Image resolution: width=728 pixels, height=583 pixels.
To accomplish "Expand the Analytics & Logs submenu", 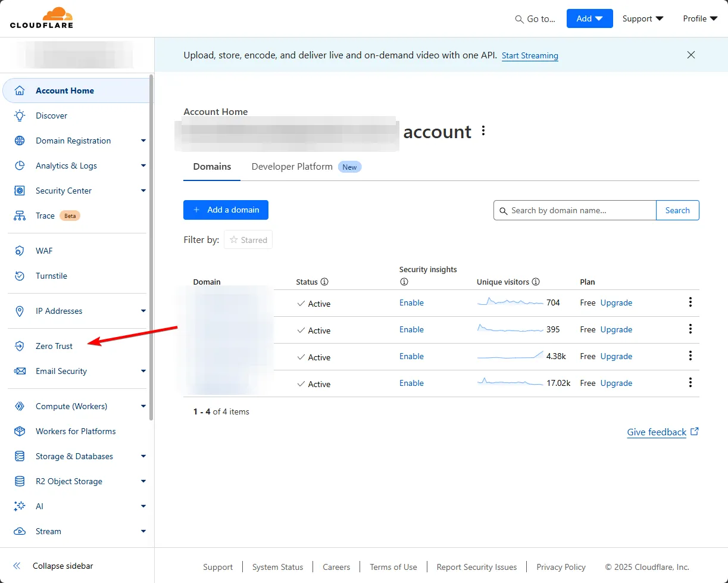I will 143,166.
